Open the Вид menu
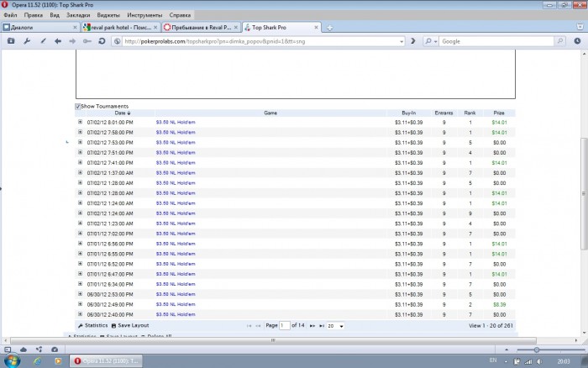The image size is (588, 368). 55,15
